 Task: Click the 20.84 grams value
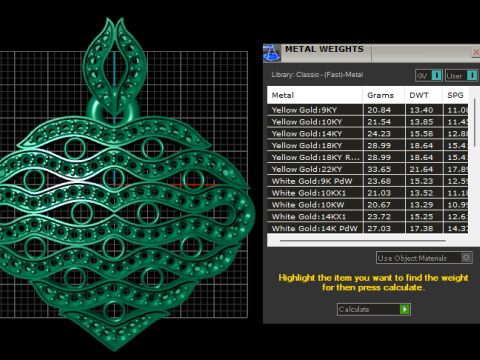(379, 110)
